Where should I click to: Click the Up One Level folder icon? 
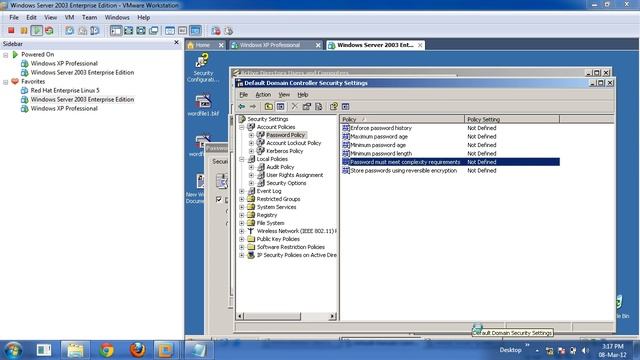point(268,107)
